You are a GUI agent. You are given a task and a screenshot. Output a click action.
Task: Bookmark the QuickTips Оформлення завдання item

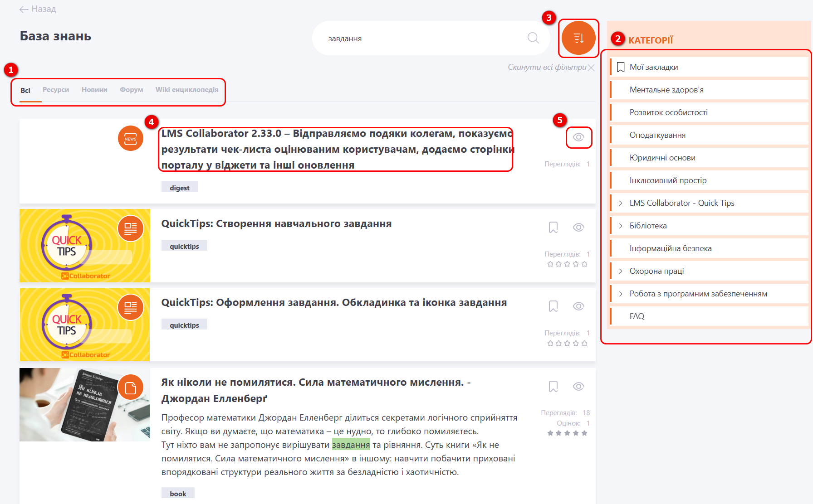pos(553,306)
